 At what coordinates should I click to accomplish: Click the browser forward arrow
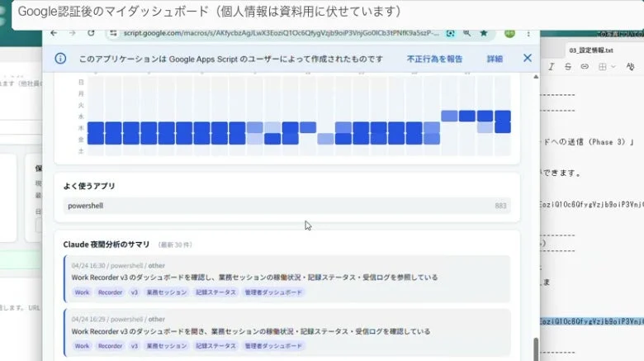73,33
